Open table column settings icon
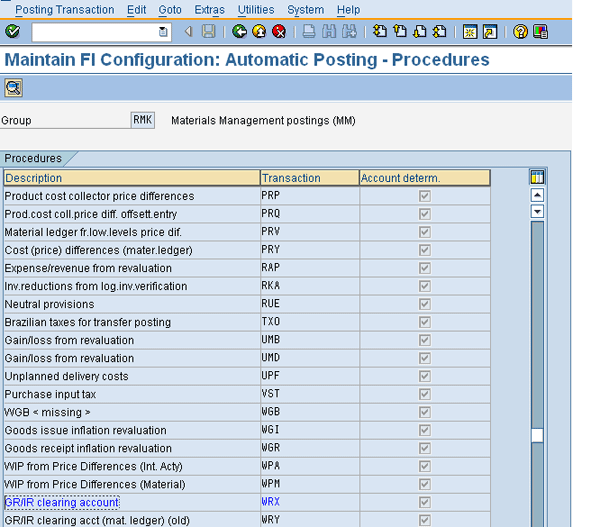The width and height of the screenshot is (600, 527). point(537,178)
